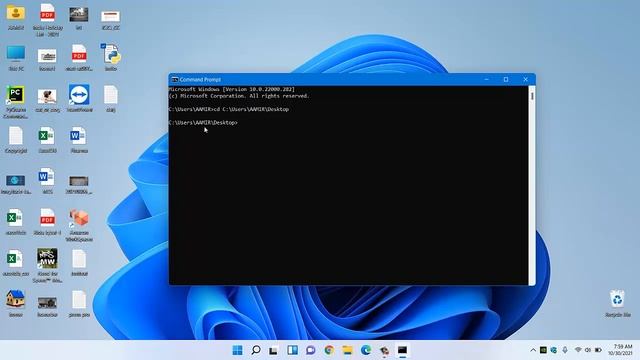Launch Microsoft Edge from taskbar

[x=366, y=350]
